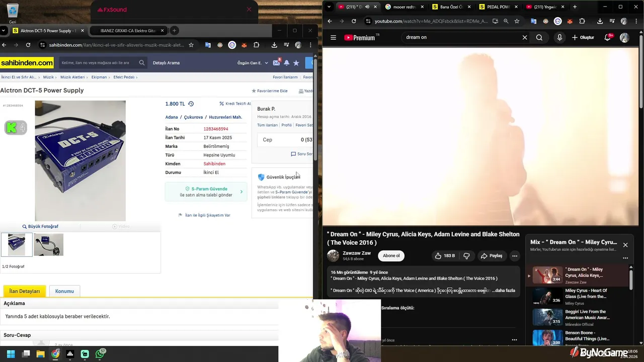
Task: Select İlan Detayları tab
Action: (x=25, y=291)
